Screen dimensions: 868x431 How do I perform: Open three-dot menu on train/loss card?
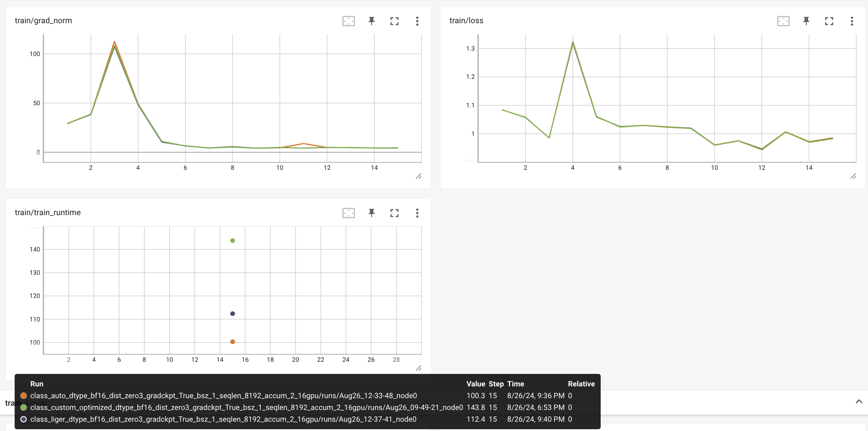tap(852, 21)
